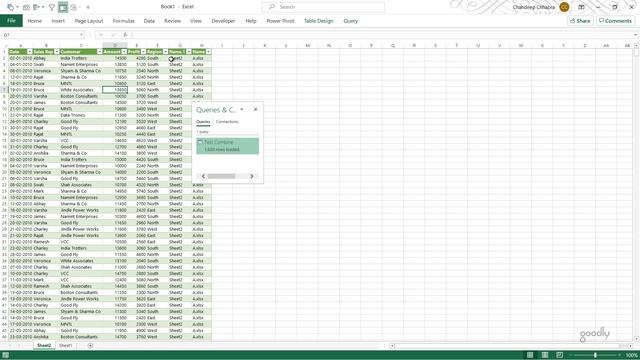Click the camera icon in Quick Access Toolbar

pyautogui.click(x=26, y=7)
